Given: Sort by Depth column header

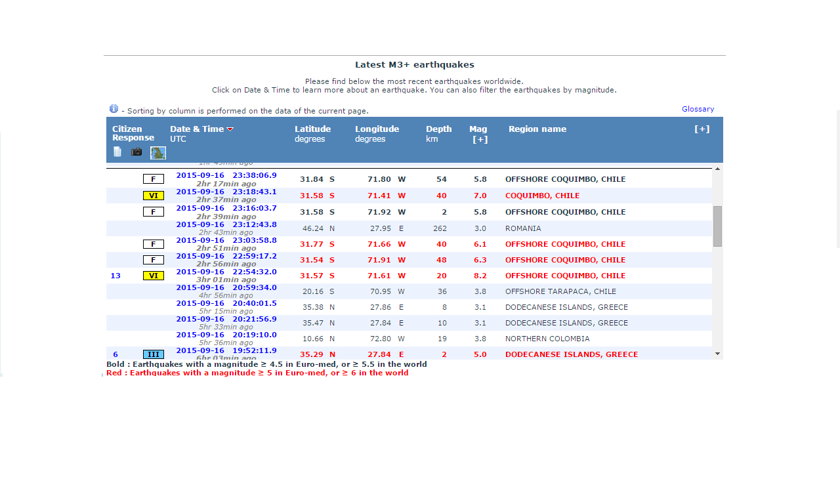Looking at the screenshot, I should (x=439, y=129).
